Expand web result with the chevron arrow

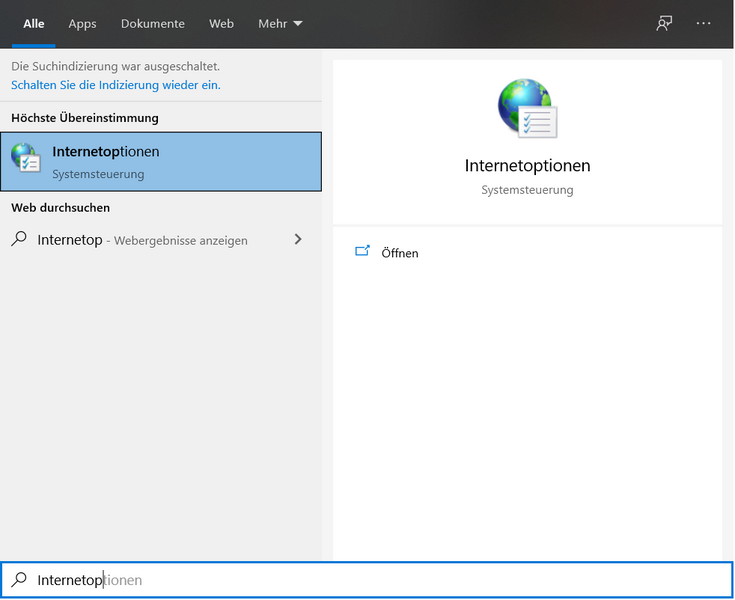[298, 240]
